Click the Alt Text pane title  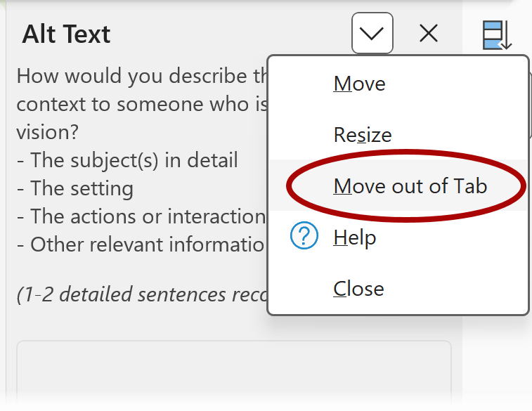click(67, 34)
